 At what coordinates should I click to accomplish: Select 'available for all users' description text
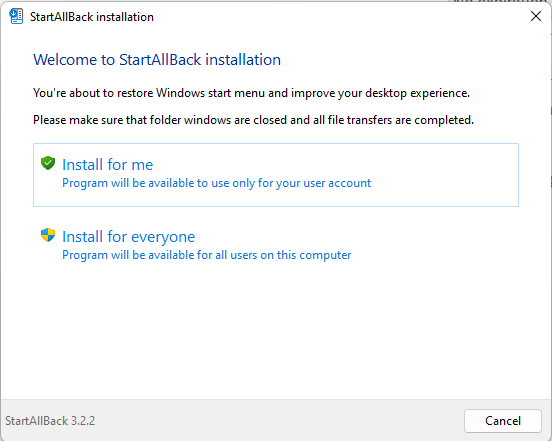click(207, 255)
